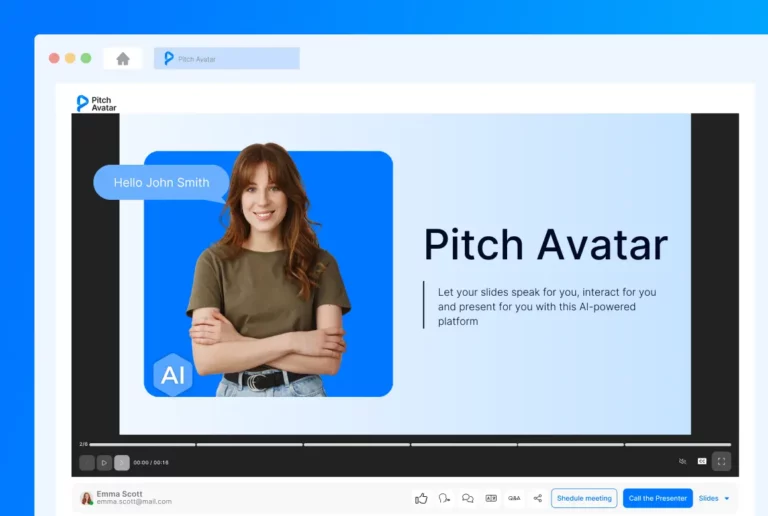Screen dimensions: 768x516
Task: Click the 00:00 / 00:16 time display
Action: point(151,462)
